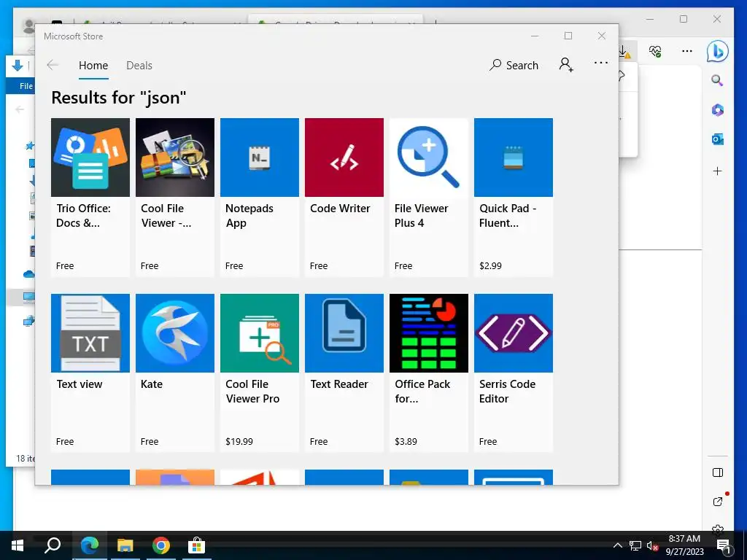
Task: Click the Results for "json" heading
Action: point(119,98)
